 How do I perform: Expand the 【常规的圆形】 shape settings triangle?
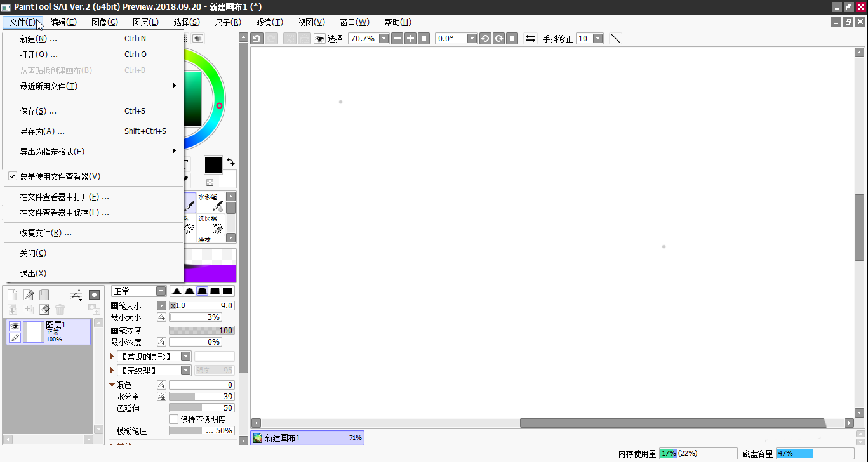click(x=112, y=357)
